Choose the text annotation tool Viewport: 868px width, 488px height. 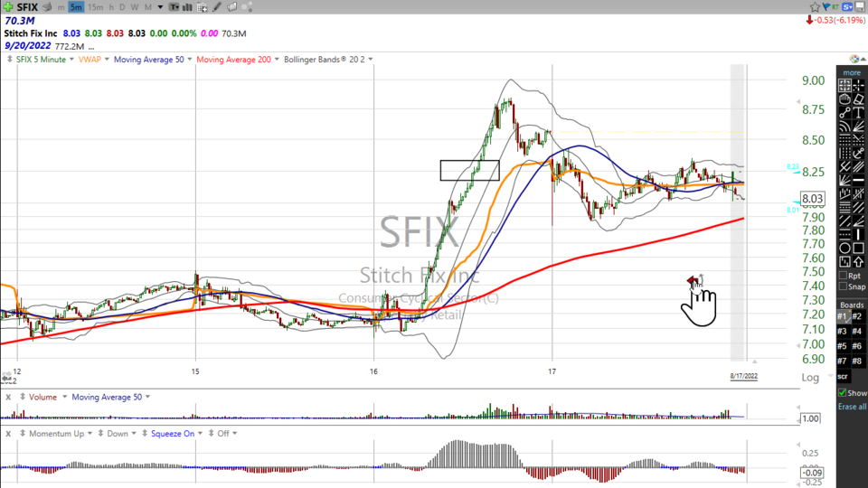coord(858,113)
